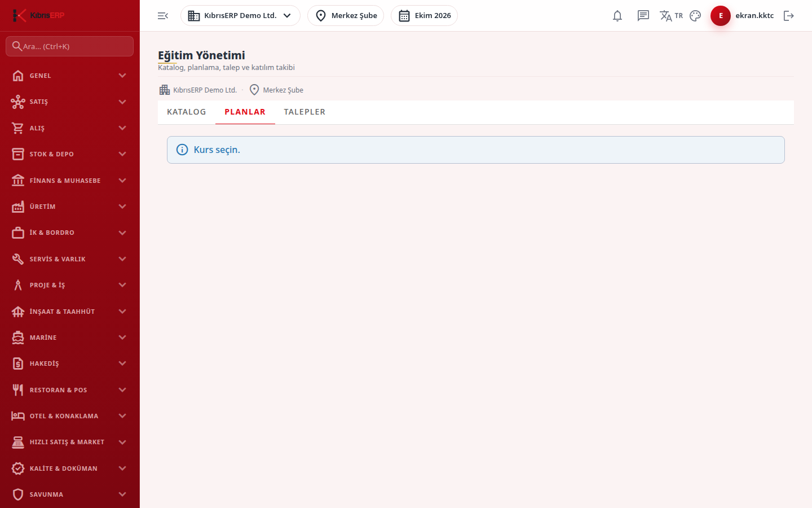Collapse the sidebar menu toggle icon
Viewport: 812px width, 508px height.
[163, 16]
